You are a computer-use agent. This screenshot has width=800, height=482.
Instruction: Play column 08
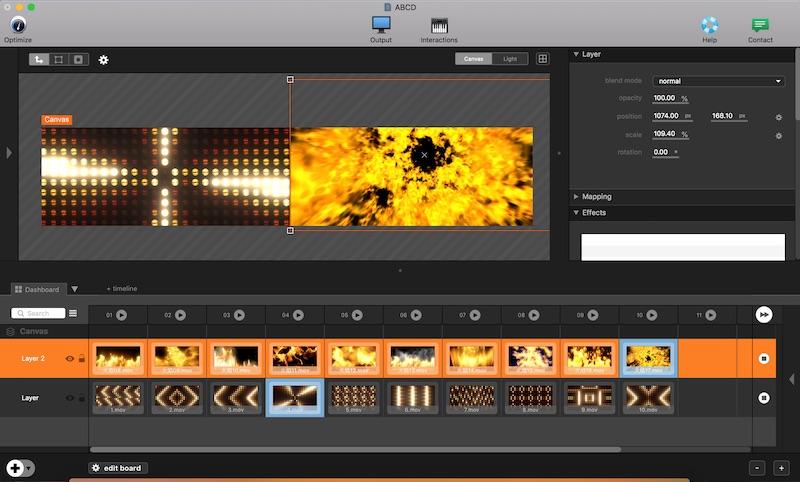pyautogui.click(x=534, y=315)
